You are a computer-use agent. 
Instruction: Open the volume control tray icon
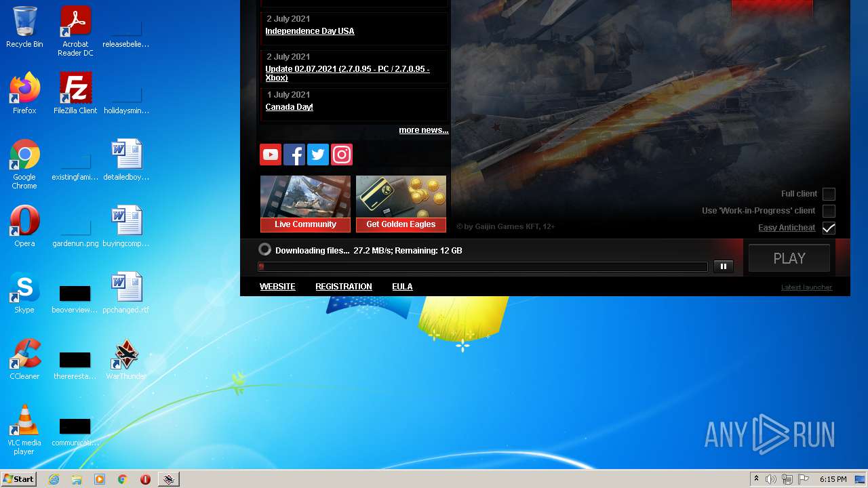(771, 479)
